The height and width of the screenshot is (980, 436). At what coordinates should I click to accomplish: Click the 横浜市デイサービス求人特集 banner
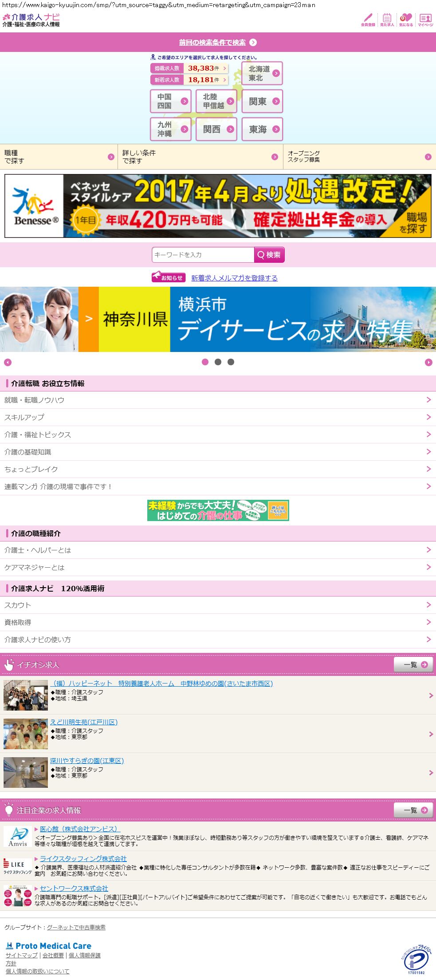pyautogui.click(x=218, y=319)
